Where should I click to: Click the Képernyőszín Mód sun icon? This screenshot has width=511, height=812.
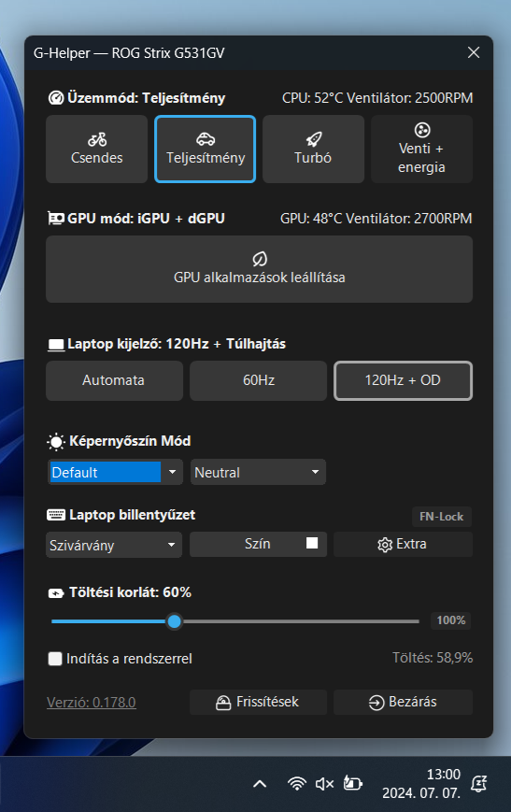[56, 442]
